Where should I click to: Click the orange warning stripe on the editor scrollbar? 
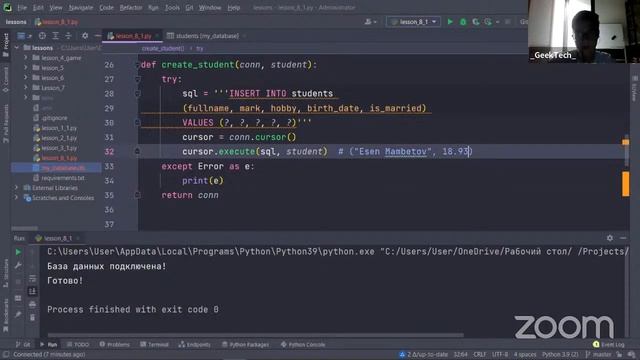click(x=625, y=184)
